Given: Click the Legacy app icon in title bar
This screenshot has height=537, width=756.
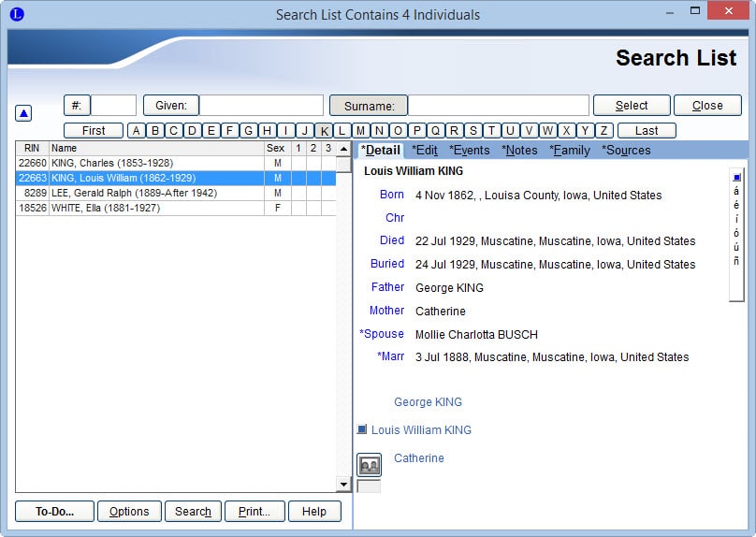Looking at the screenshot, I should pos(17,14).
